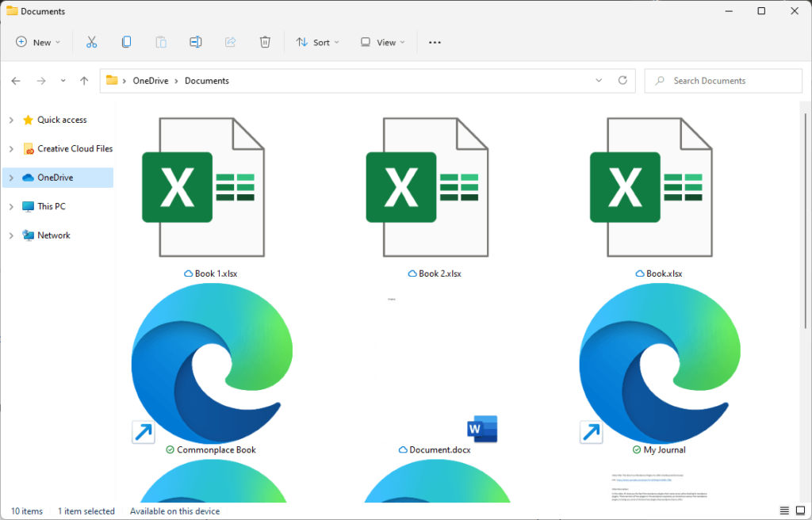Expand the This PC tree node

[11, 207]
